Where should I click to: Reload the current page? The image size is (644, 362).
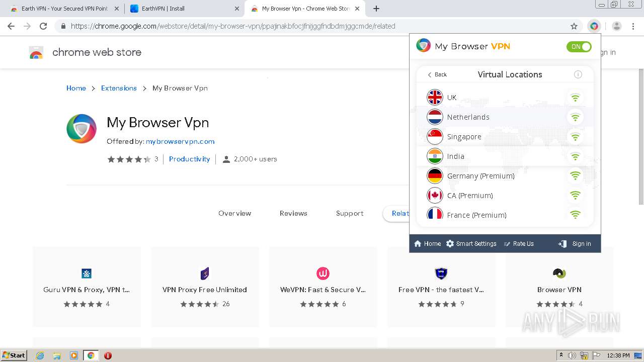[x=43, y=26]
